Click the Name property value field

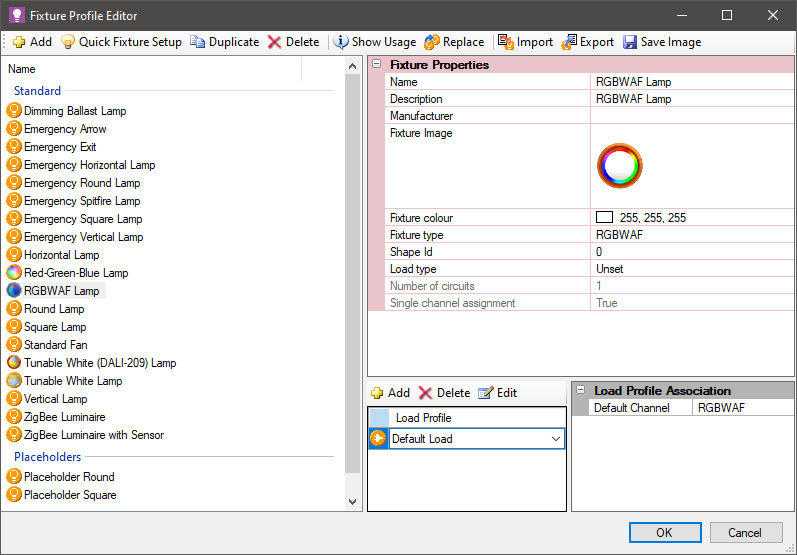pos(690,82)
